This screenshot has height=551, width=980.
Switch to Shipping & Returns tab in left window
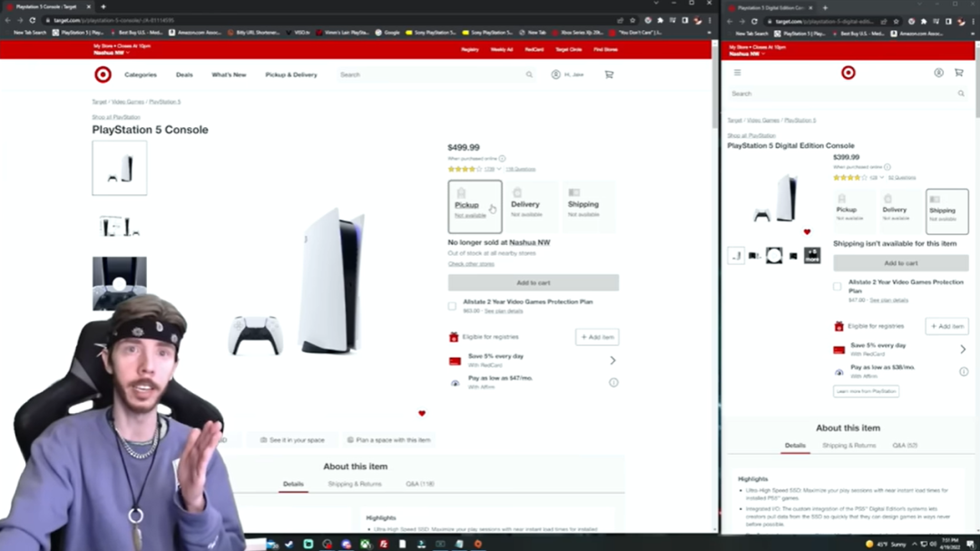[x=355, y=484]
